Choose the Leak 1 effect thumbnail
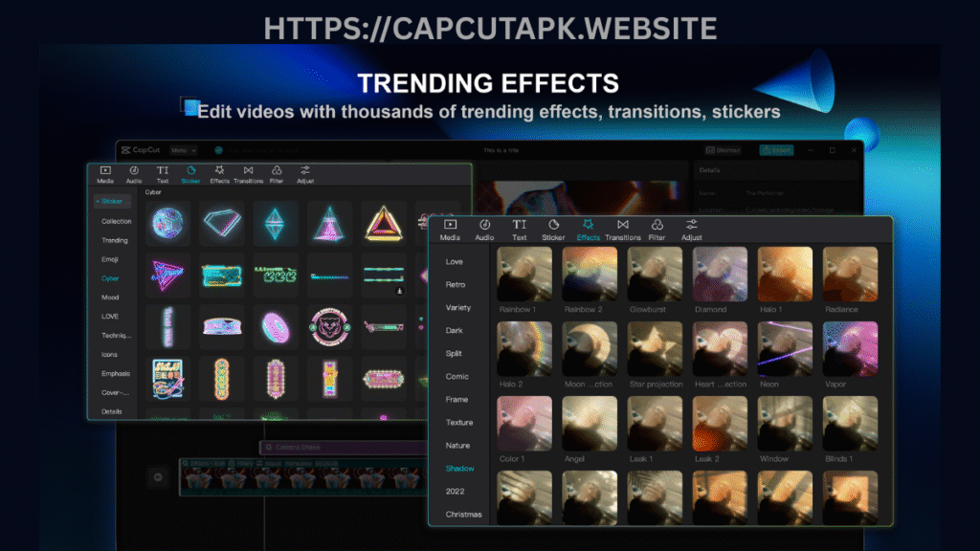This screenshot has height=551, width=980. [x=655, y=423]
